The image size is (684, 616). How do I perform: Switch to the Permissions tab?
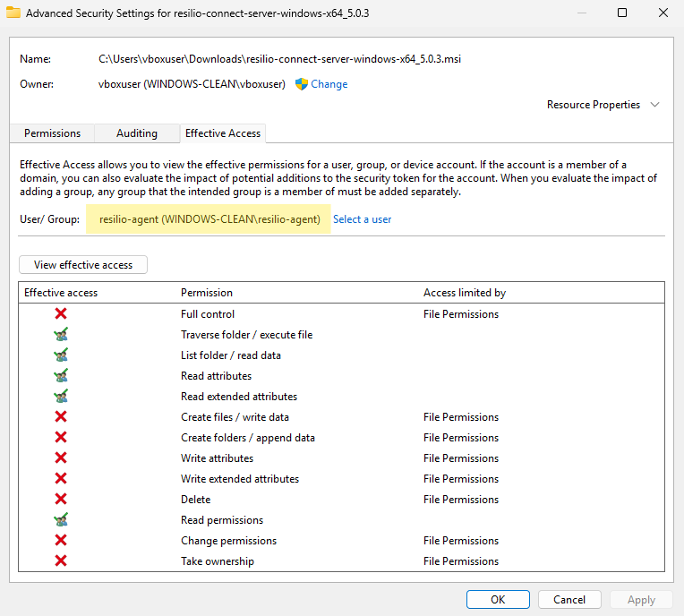click(x=52, y=133)
